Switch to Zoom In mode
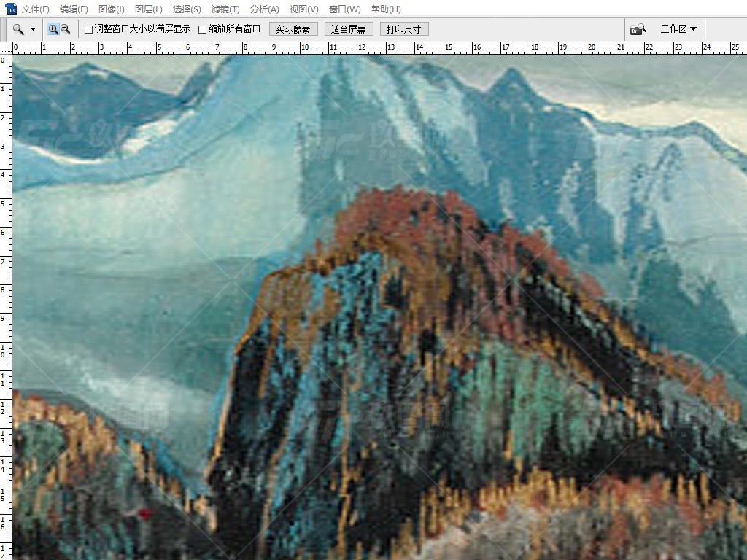Viewport: 747px width, 560px height. pyautogui.click(x=53, y=29)
